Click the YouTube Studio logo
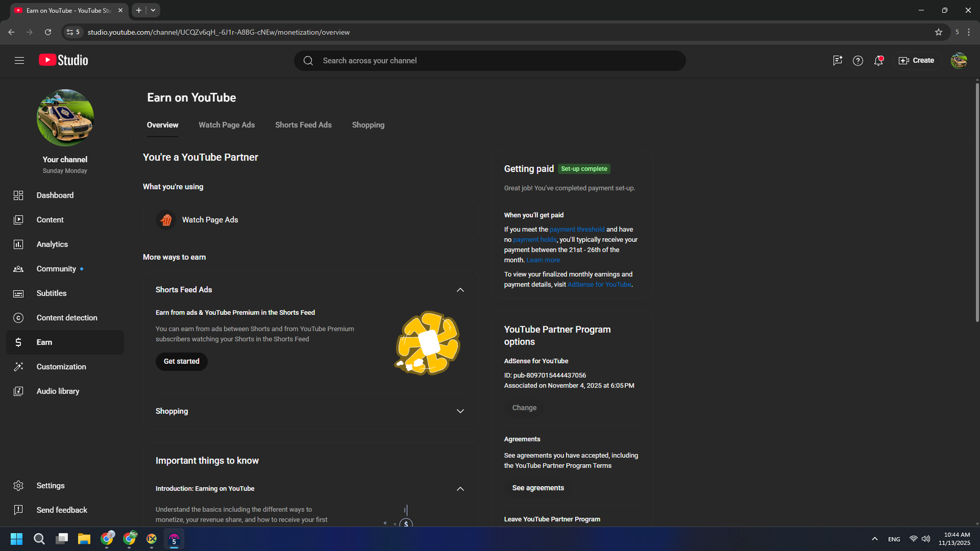Image resolution: width=980 pixels, height=551 pixels. coord(64,60)
